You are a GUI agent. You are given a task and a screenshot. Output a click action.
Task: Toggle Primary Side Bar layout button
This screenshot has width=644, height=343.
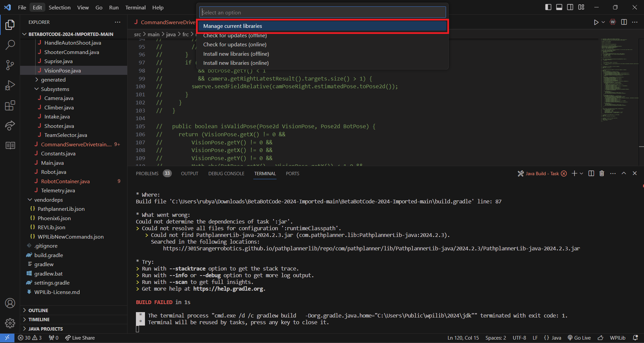click(x=548, y=7)
